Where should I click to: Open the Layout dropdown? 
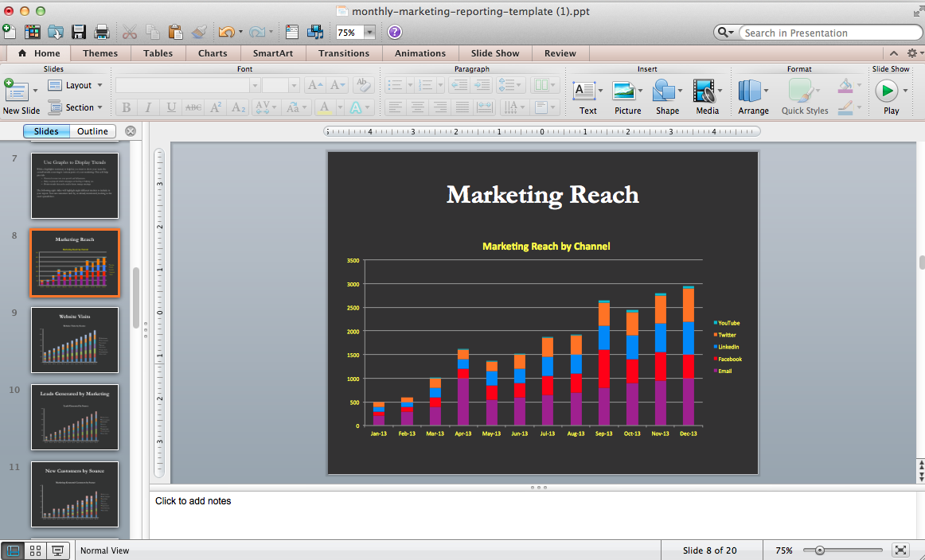point(76,85)
